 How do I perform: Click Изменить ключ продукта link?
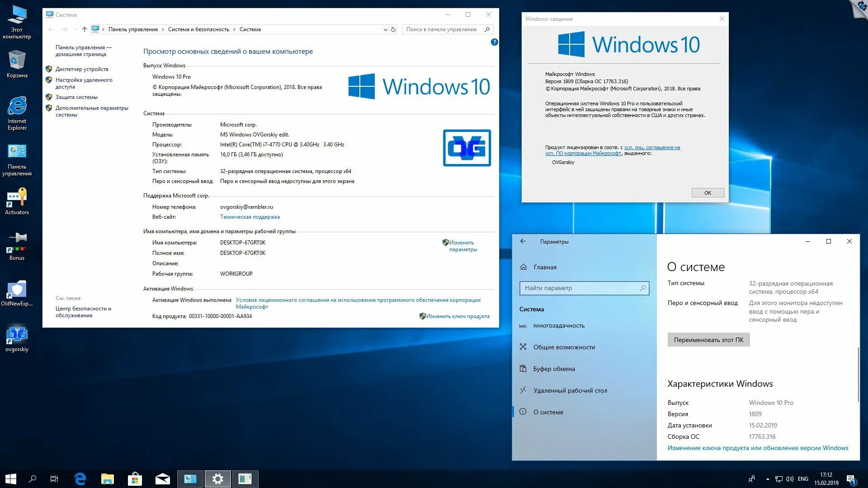(458, 316)
